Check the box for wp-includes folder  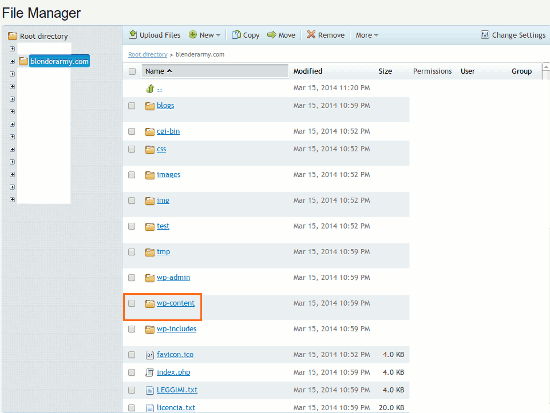132,329
